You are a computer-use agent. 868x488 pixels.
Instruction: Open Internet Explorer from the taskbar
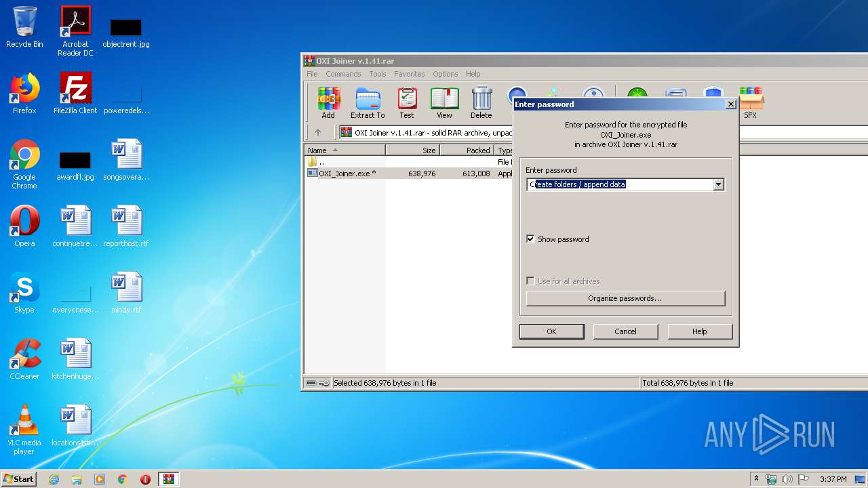coord(54,479)
